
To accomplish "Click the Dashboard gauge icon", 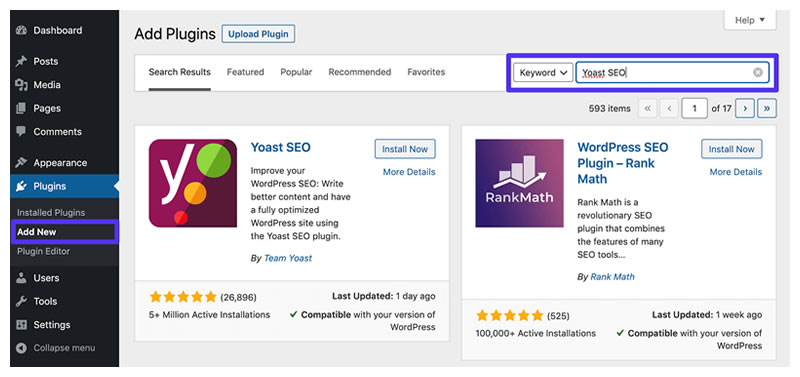I will point(21,31).
